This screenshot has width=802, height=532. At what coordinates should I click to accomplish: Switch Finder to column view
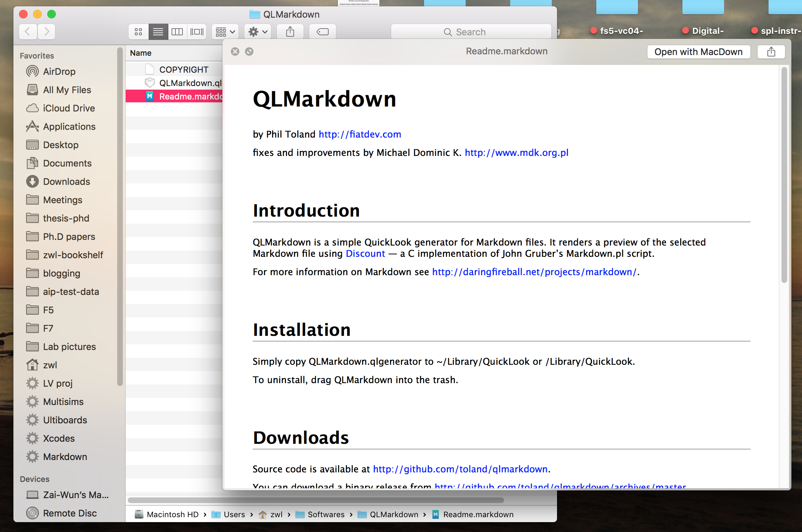pos(177,31)
